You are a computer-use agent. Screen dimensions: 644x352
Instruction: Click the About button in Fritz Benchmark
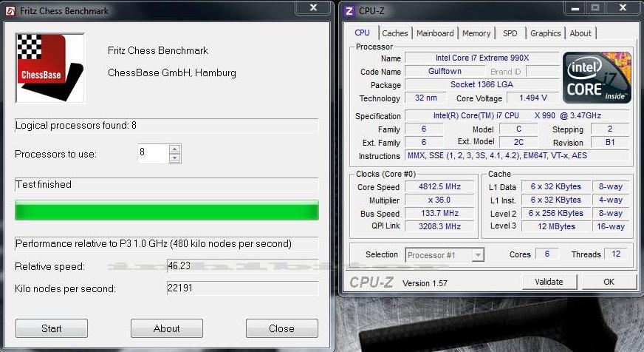[x=166, y=328]
